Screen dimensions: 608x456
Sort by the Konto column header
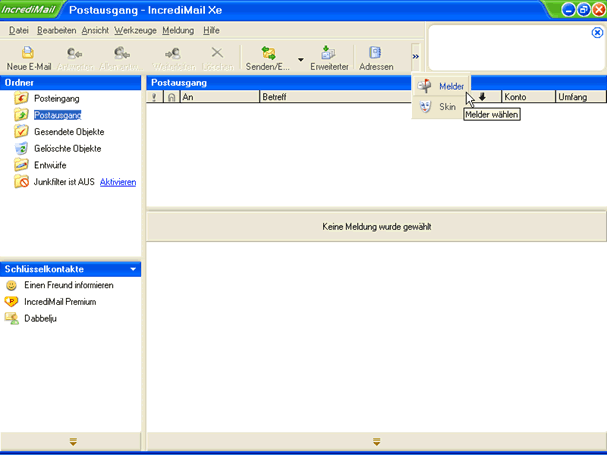click(529, 97)
